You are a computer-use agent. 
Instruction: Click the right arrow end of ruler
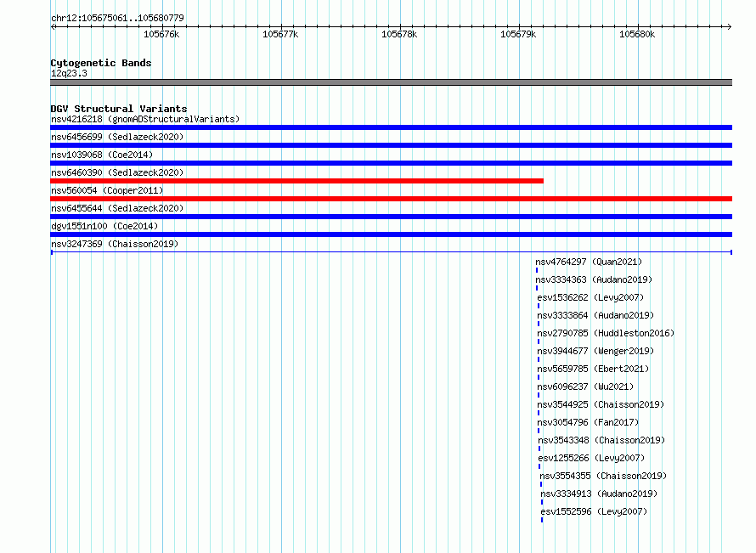(x=730, y=27)
